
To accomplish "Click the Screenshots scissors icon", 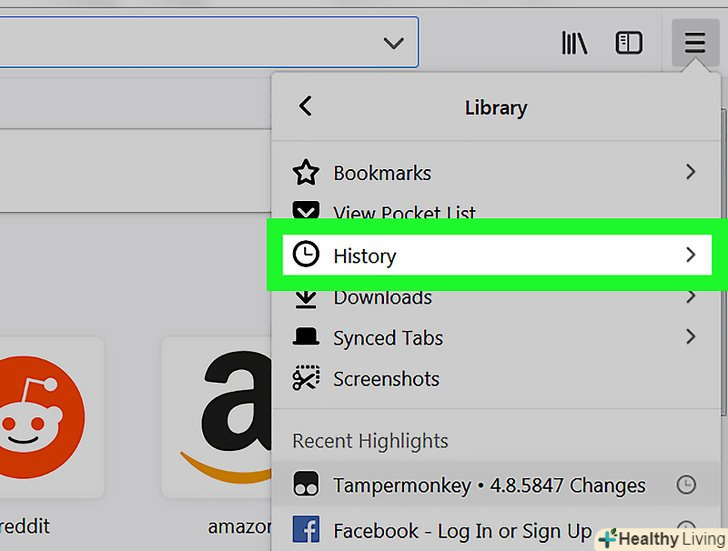I will coord(306,379).
